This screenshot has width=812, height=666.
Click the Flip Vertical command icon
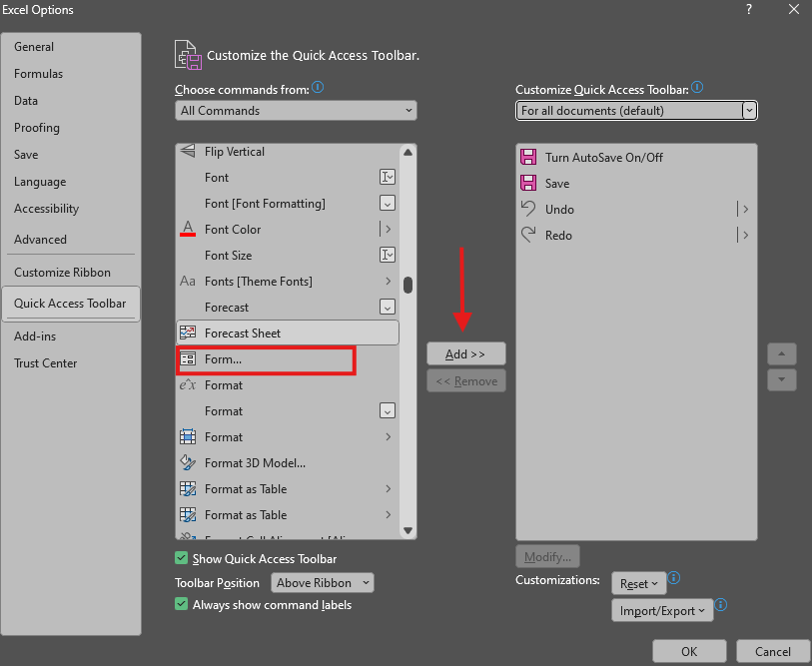188,152
